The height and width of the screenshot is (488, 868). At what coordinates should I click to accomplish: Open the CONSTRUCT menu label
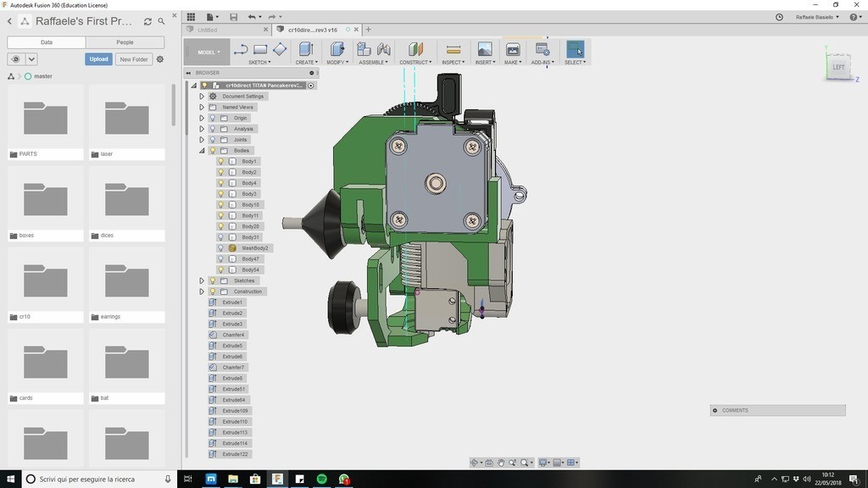(415, 63)
